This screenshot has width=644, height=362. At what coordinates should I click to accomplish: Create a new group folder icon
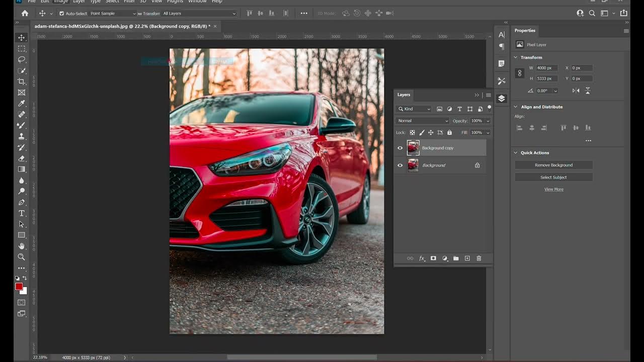click(456, 258)
